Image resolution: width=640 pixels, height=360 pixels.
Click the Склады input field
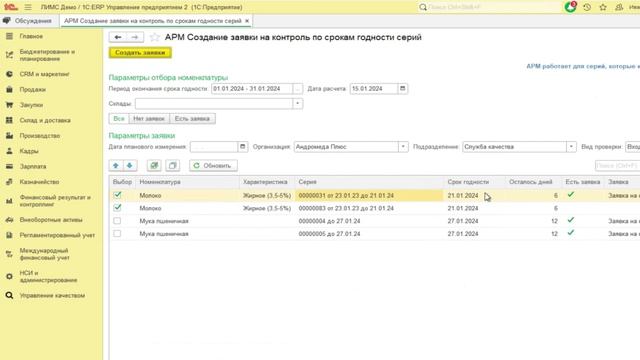(x=214, y=104)
